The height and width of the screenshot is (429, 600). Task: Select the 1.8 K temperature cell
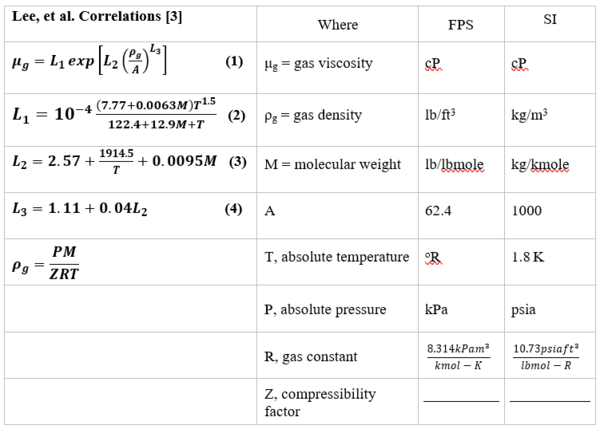[529, 257]
